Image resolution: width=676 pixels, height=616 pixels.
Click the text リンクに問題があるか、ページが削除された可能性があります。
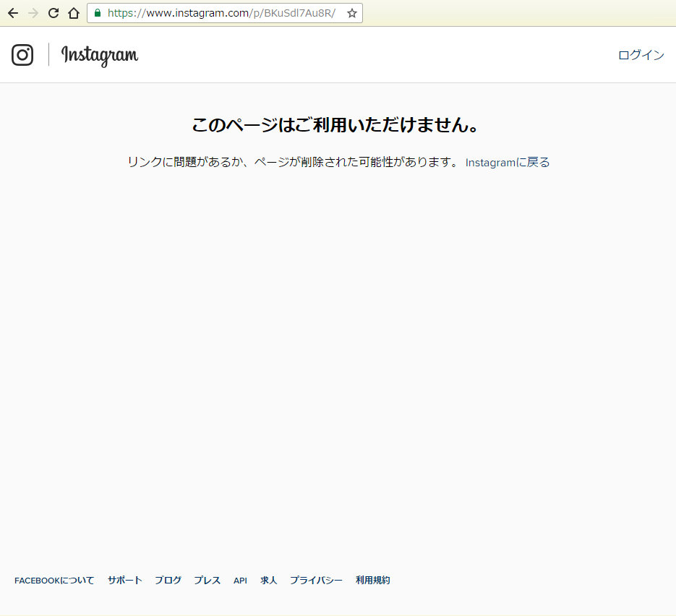(x=293, y=162)
